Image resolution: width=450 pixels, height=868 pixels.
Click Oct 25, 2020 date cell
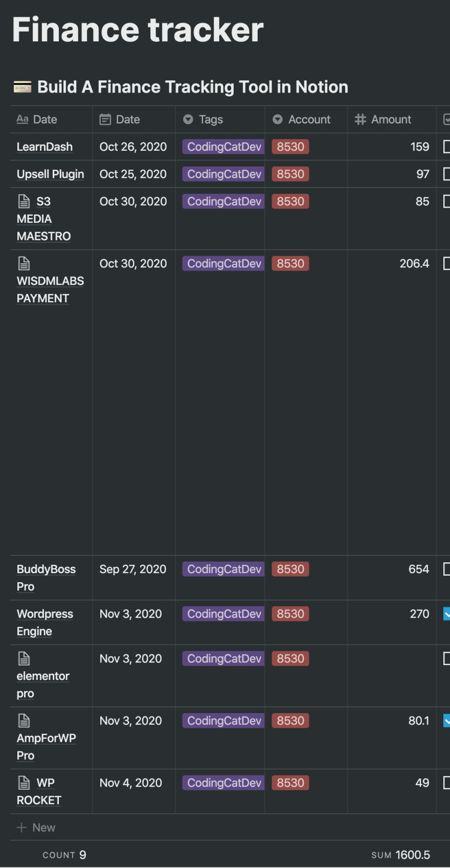click(133, 174)
